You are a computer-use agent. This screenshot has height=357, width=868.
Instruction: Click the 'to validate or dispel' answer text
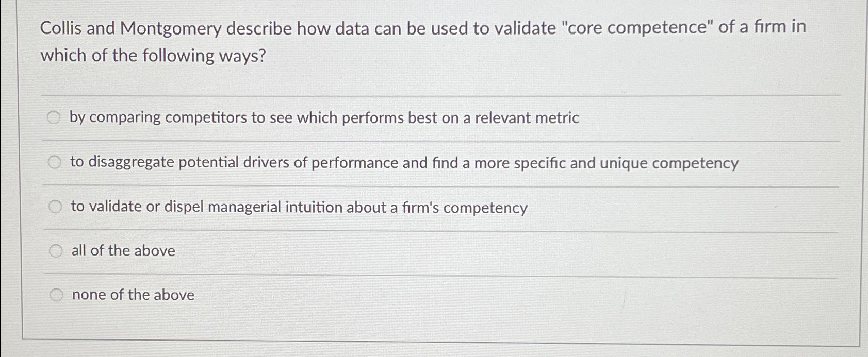point(299,207)
